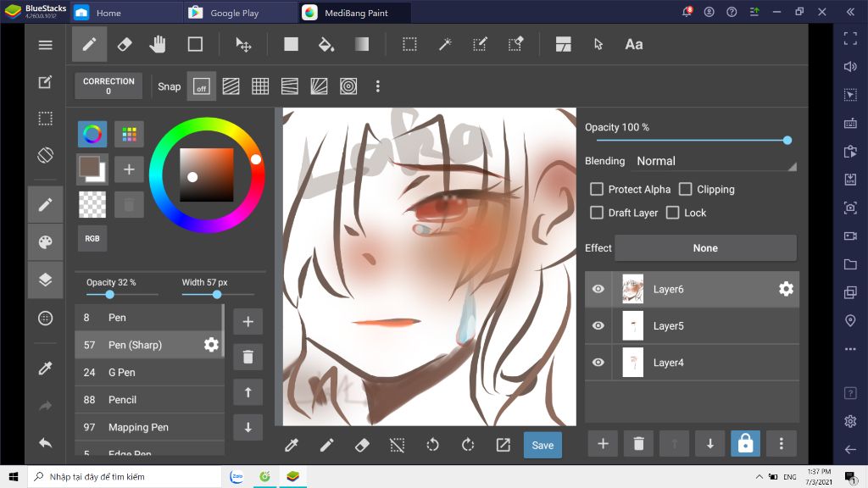Activate the Magic Wand tool
The height and width of the screenshot is (488, 868).
(445, 44)
